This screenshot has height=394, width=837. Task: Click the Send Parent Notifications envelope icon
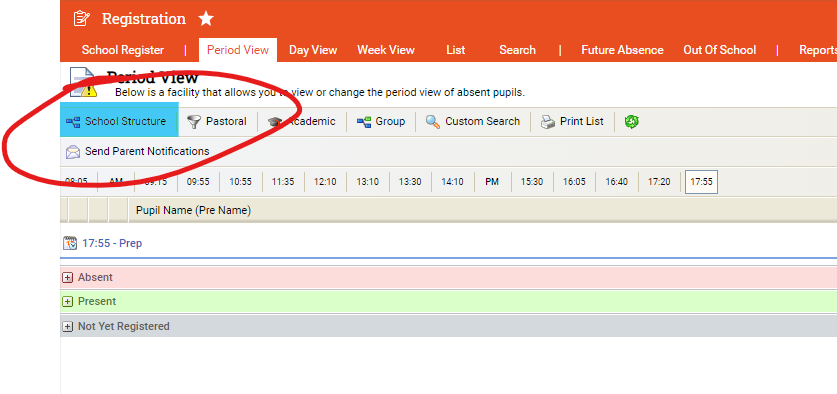pyautogui.click(x=73, y=152)
